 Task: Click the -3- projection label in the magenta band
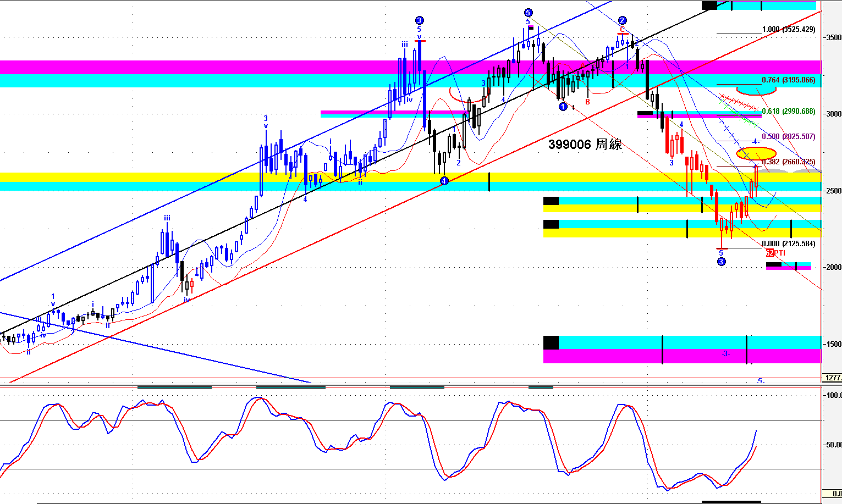[725, 353]
